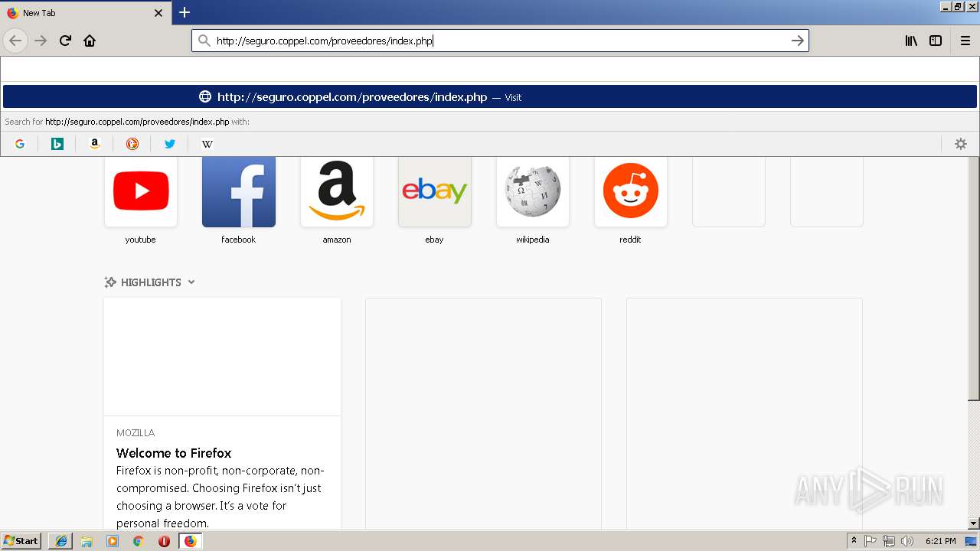This screenshot has width=980, height=551.
Task: Search with Bing one-off icon
Action: (x=57, y=144)
